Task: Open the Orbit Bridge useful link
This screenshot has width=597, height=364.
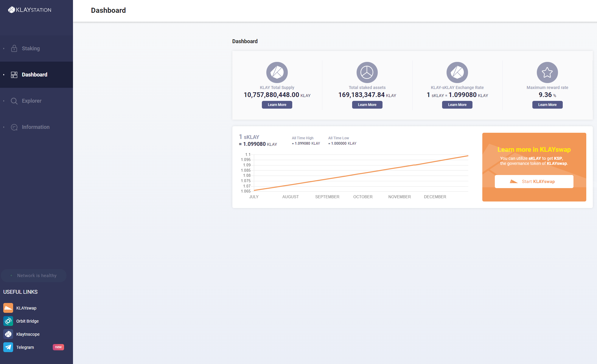Action: [27, 321]
